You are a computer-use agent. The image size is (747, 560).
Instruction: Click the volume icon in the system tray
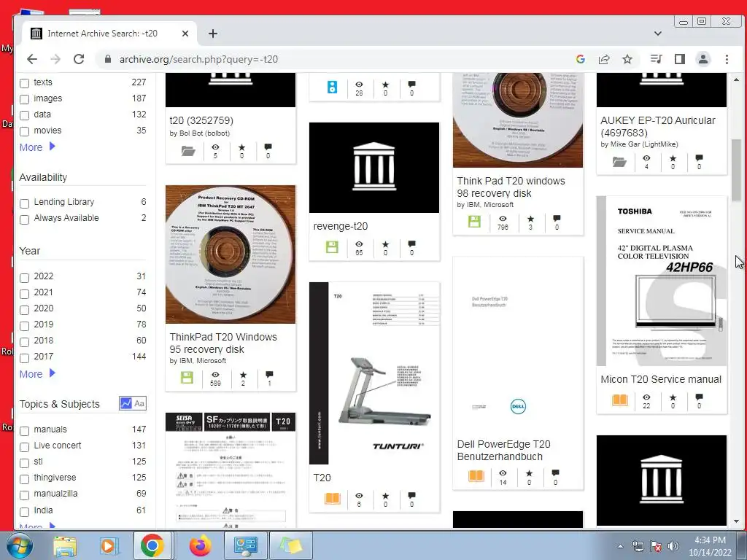[673, 546]
